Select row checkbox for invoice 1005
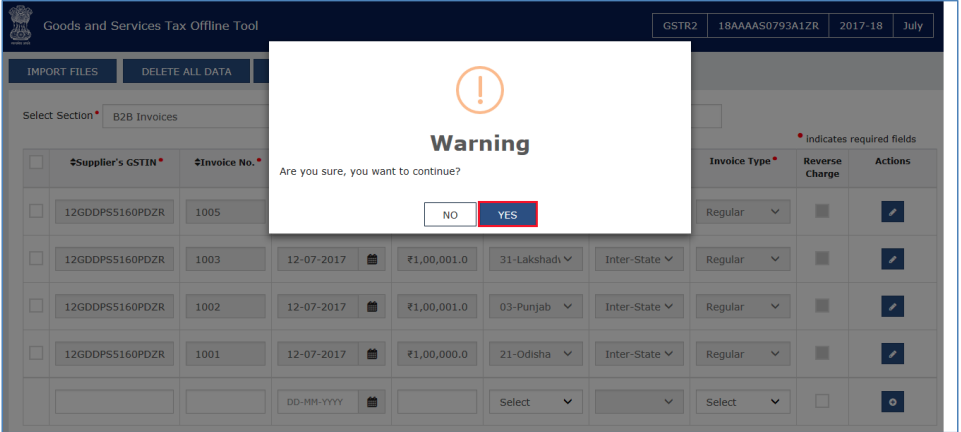Viewport: 961px width, 432px height. 36,211
